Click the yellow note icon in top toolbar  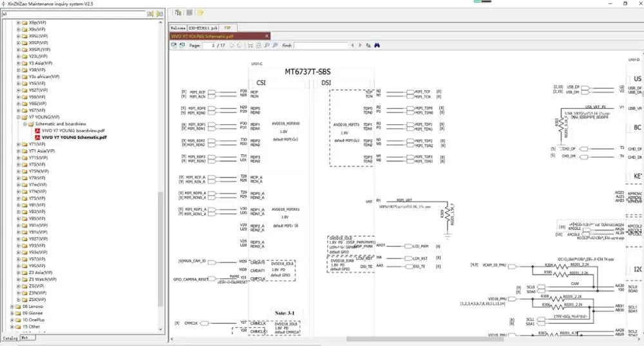200,13
